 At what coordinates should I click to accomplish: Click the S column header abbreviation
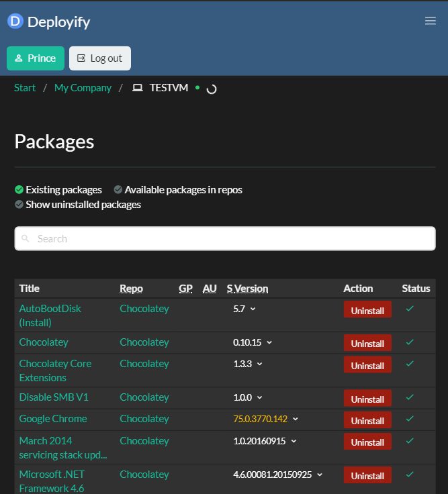[x=230, y=289]
